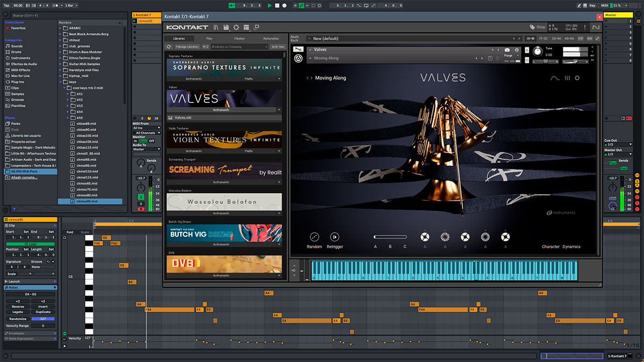Refresh the Kontakt libraries list
Image resolution: width=644 pixels, height=362 pixels.
(169, 47)
